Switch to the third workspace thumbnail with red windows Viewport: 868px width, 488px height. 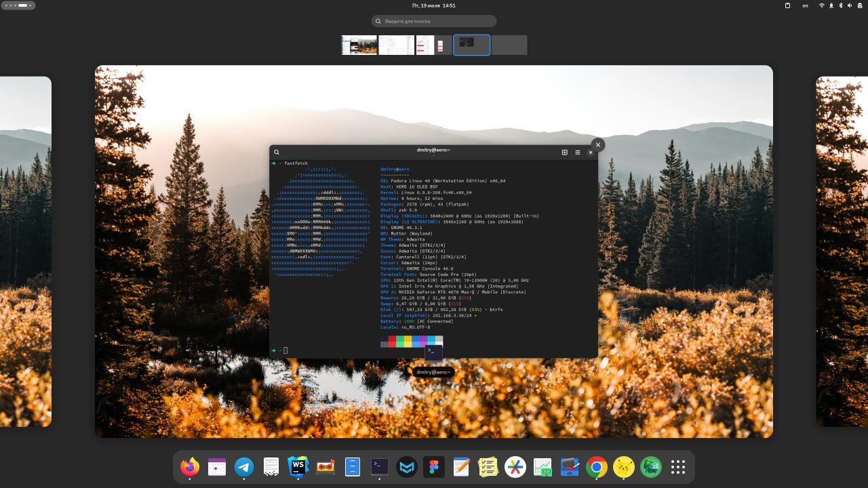(x=433, y=45)
